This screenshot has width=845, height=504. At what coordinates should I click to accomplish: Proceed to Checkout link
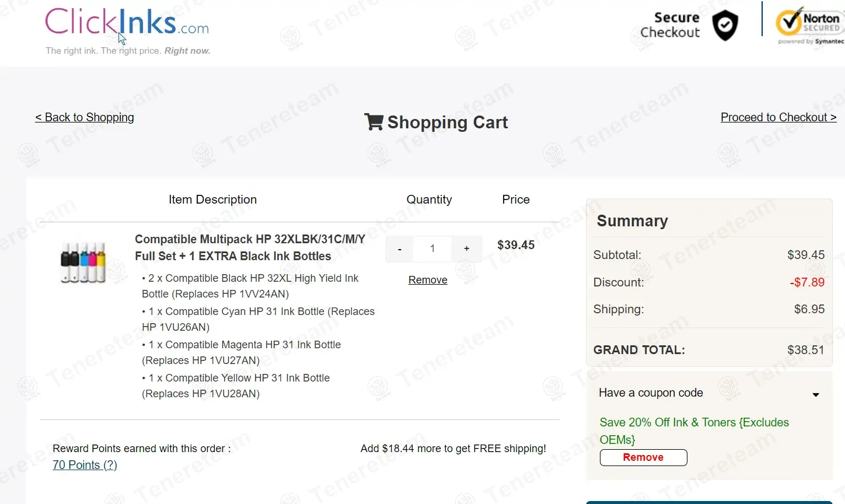[x=778, y=117]
